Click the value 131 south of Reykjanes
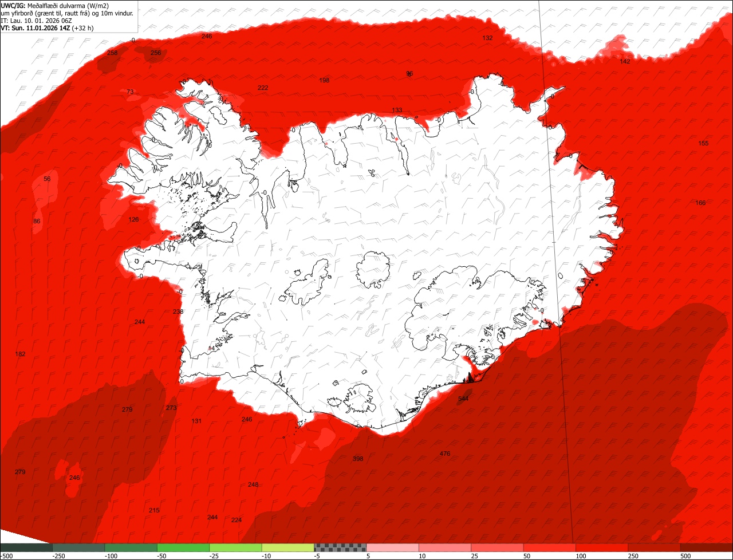The image size is (733, 560). tap(196, 421)
